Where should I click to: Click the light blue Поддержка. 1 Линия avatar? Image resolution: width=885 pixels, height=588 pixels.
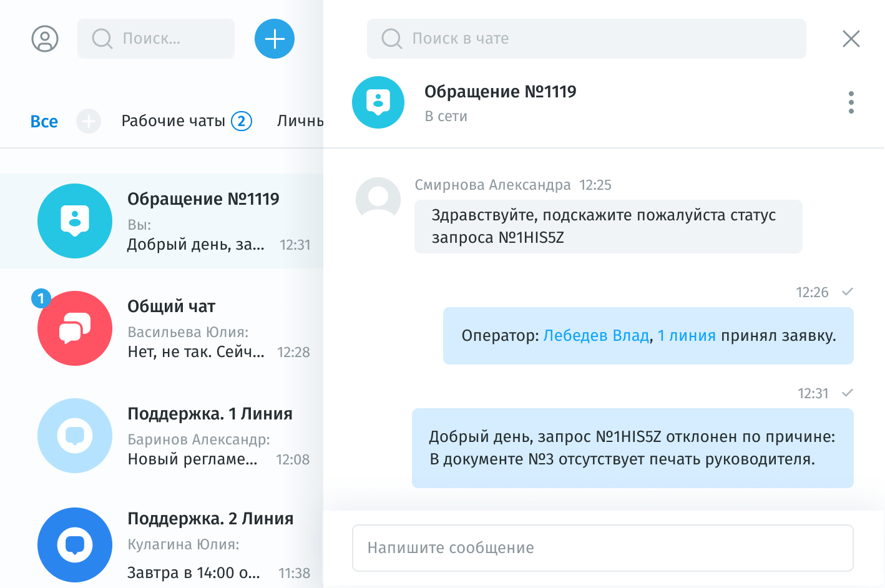[75, 436]
